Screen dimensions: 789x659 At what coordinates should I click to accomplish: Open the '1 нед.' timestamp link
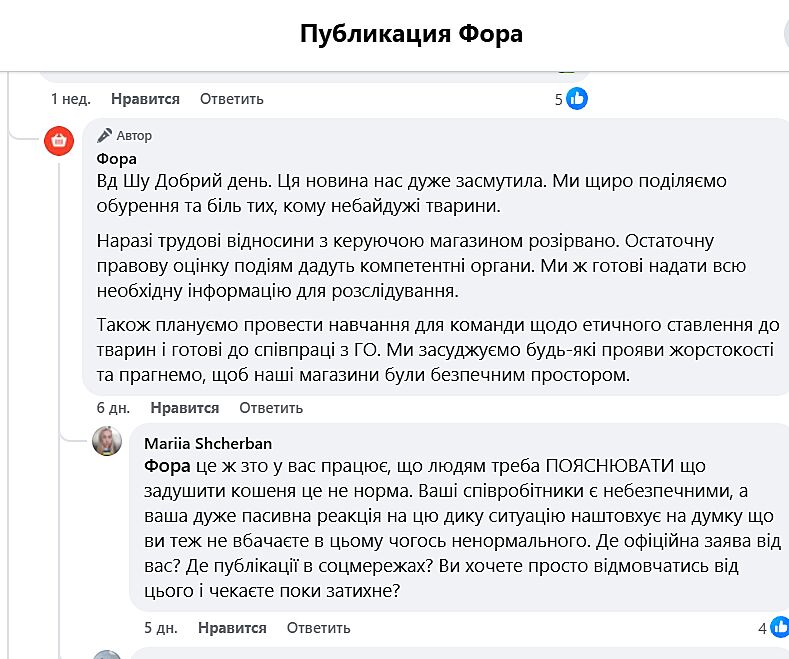[x=70, y=99]
